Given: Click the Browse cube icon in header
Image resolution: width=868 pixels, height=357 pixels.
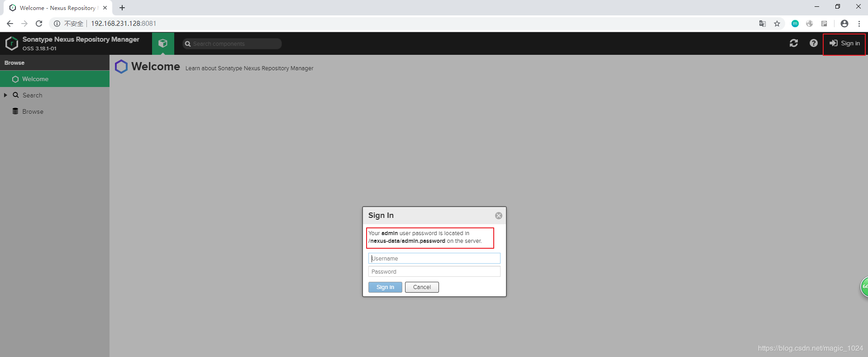Looking at the screenshot, I should pyautogui.click(x=163, y=43).
